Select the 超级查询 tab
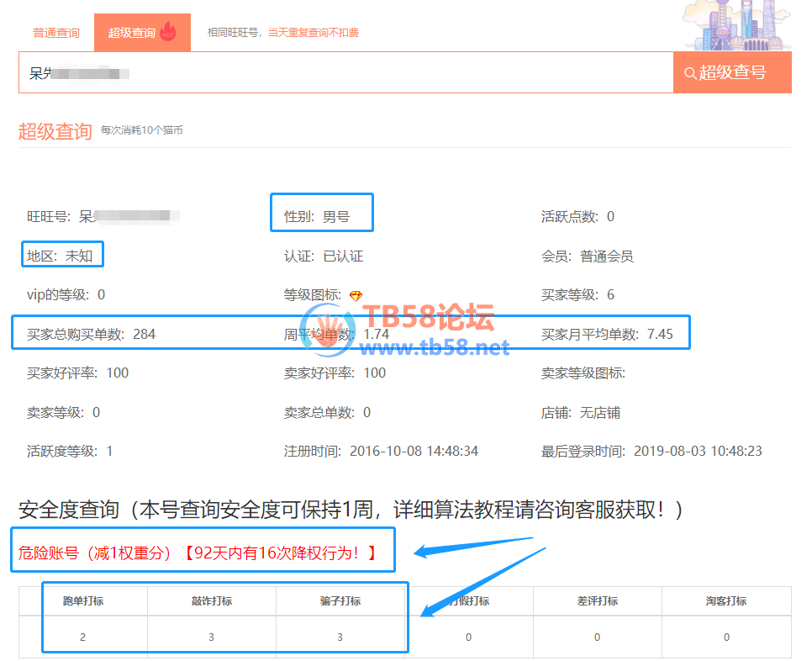 tap(132, 33)
